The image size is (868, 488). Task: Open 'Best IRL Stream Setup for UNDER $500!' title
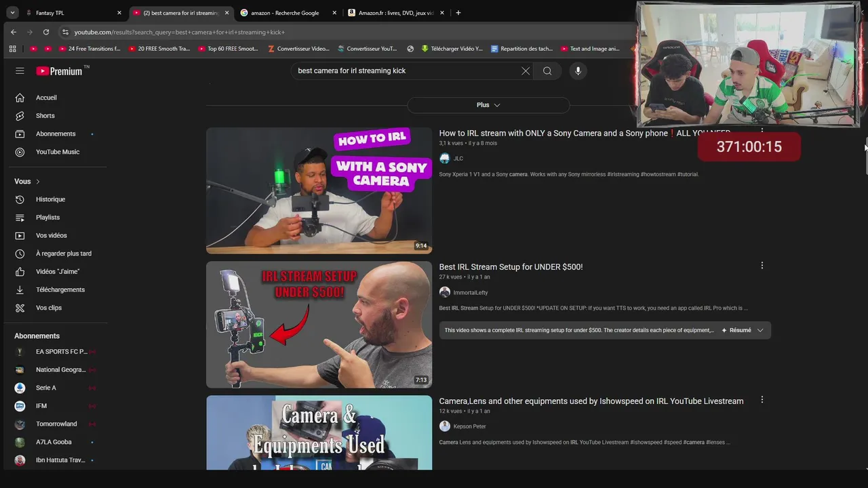[511, 267]
